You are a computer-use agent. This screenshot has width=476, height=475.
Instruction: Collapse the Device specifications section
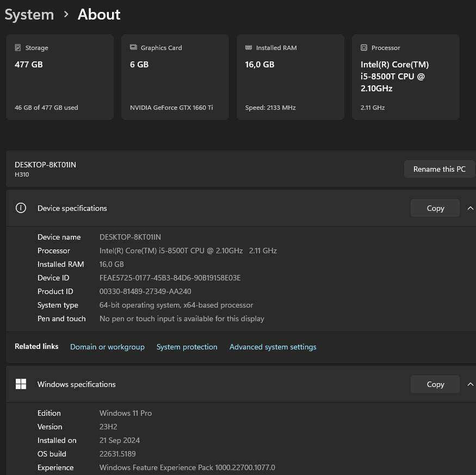tap(470, 208)
